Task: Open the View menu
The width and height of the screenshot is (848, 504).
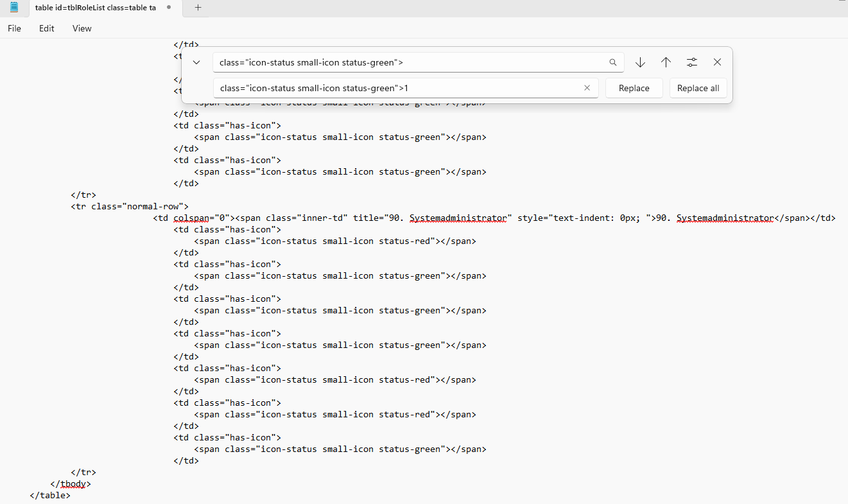Action: coord(82,28)
